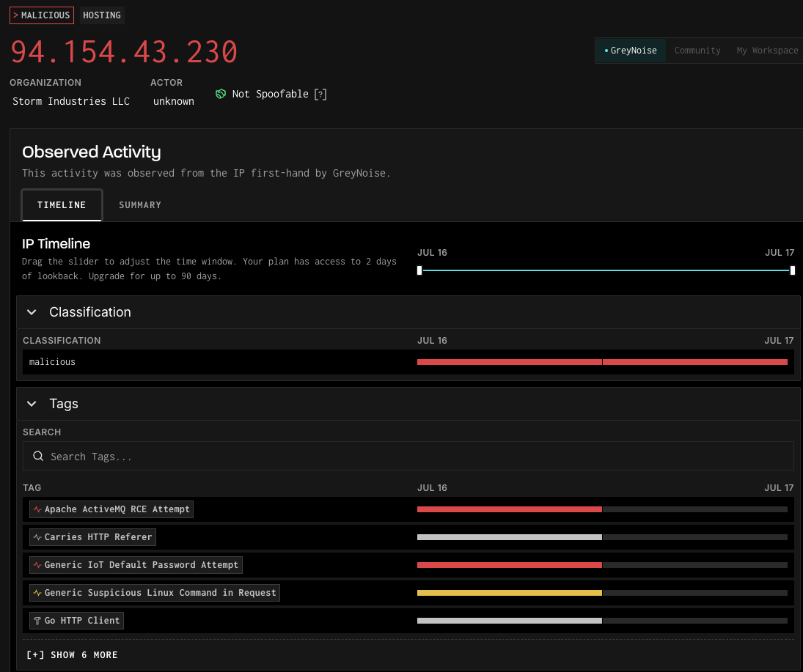This screenshot has width=803, height=672.
Task: Click the Observed Activity heading
Action: tap(91, 152)
